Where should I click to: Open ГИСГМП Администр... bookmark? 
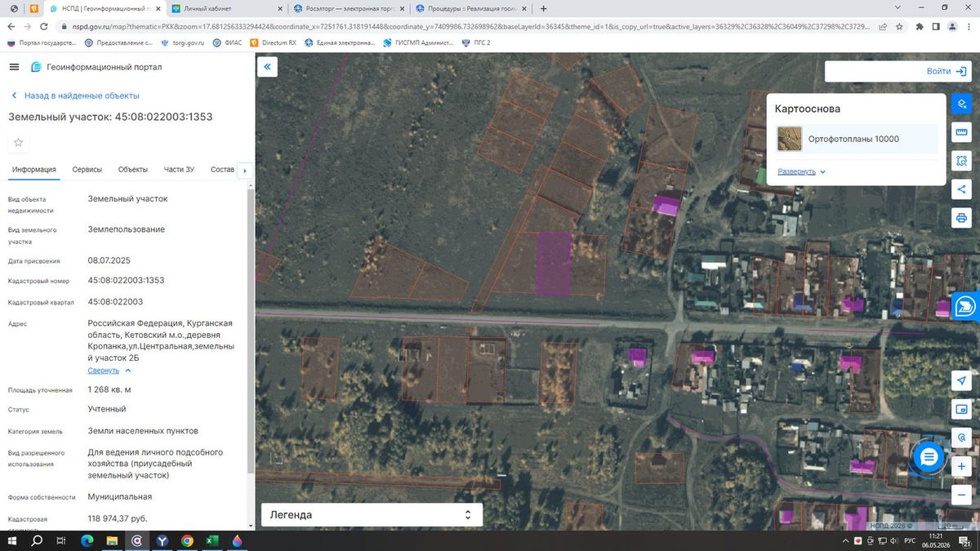(x=419, y=42)
